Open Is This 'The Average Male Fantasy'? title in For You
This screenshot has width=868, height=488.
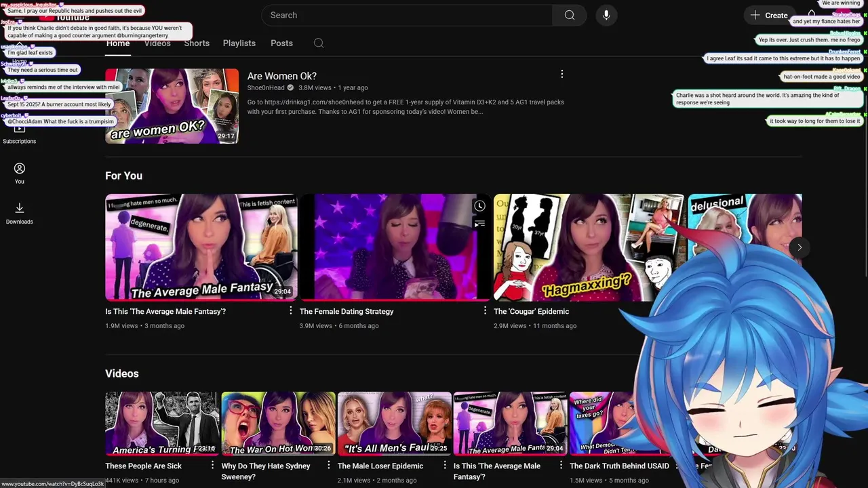point(165,312)
